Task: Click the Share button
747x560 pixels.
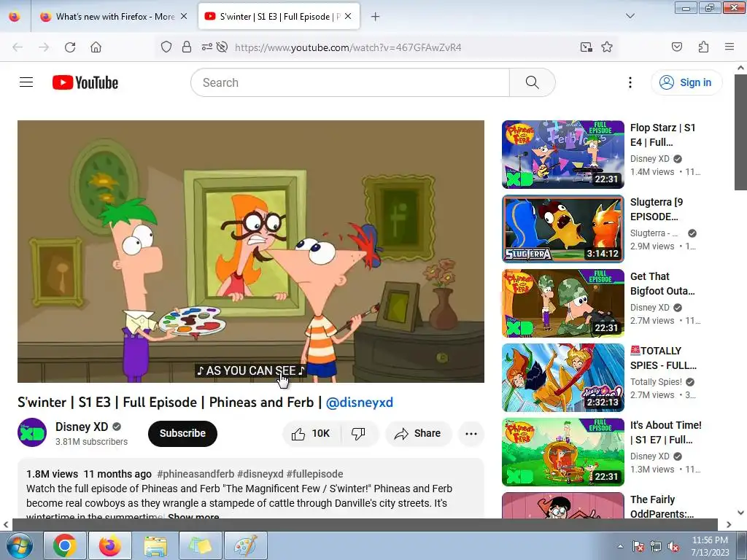Action: pos(418,433)
